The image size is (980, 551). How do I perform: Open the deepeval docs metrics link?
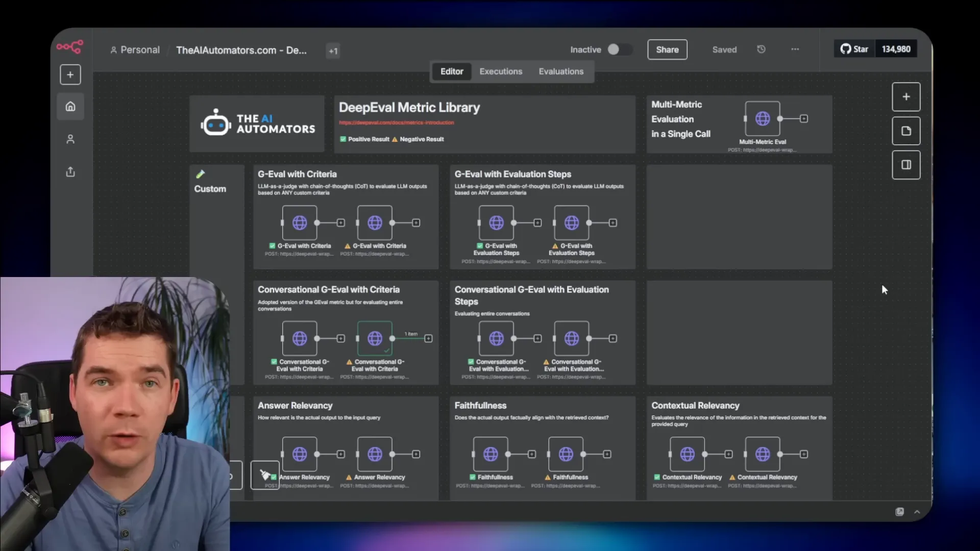[x=396, y=122]
